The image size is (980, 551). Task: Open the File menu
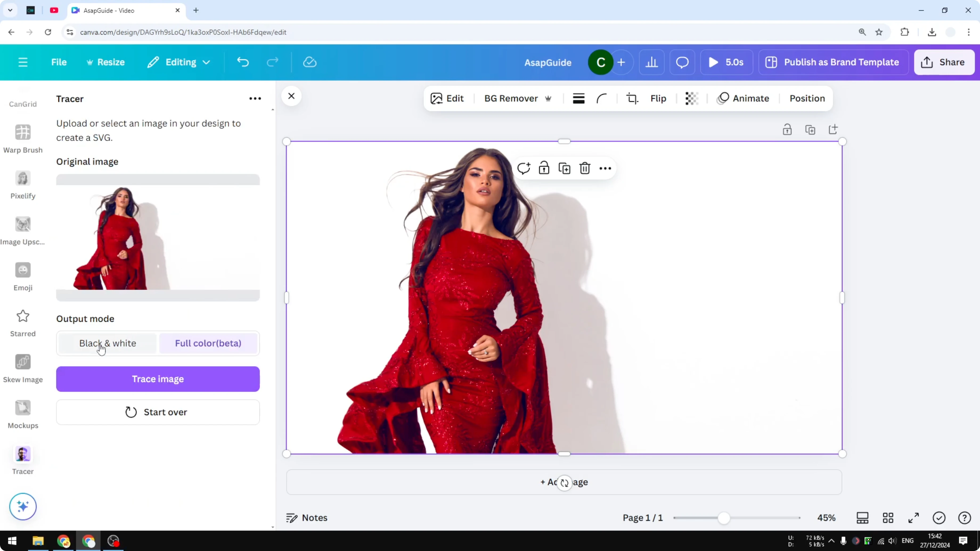tap(59, 62)
